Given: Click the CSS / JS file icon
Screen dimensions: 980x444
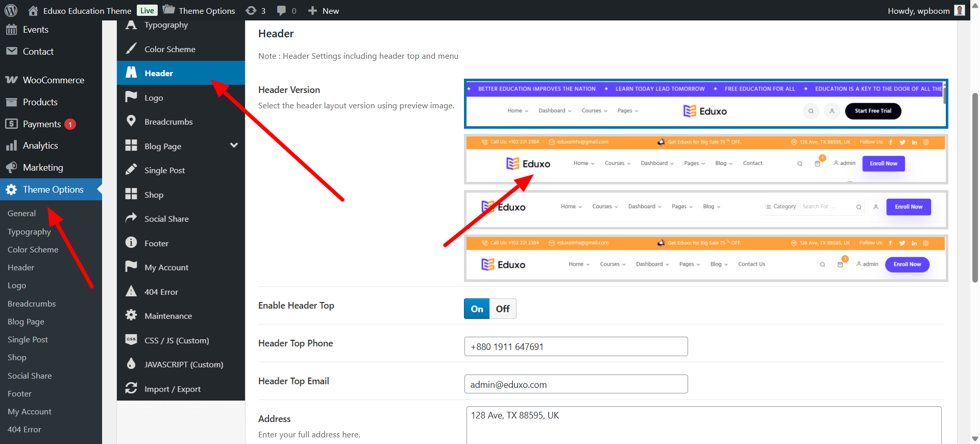Looking at the screenshot, I should [x=131, y=339].
